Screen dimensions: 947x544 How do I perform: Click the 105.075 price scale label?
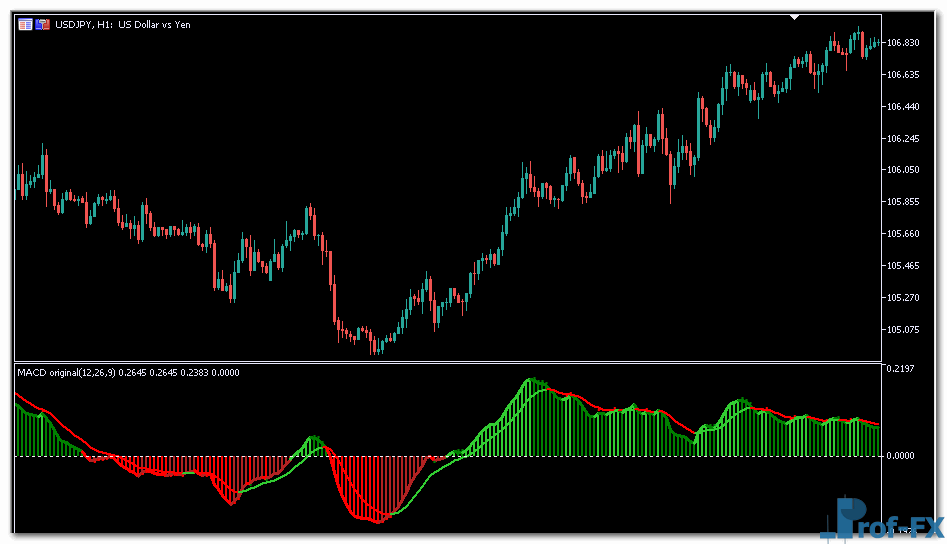tap(903, 329)
